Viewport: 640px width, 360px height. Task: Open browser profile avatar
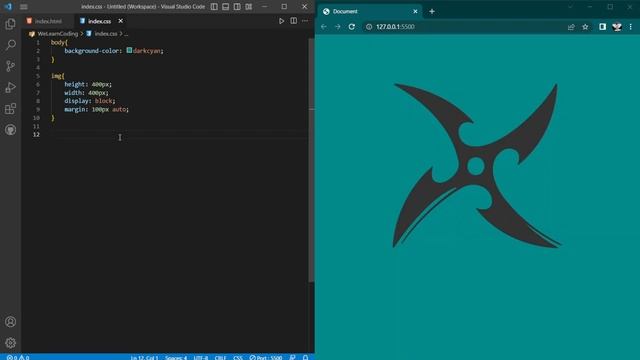coord(617,27)
